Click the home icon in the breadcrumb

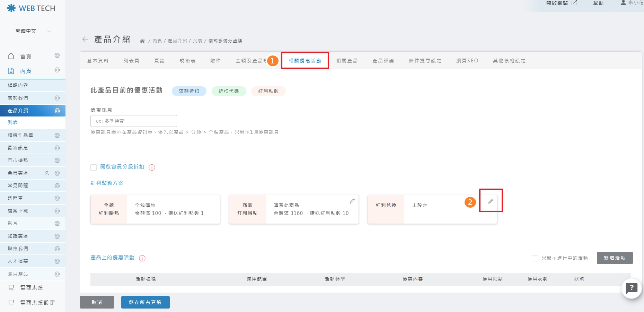(142, 40)
